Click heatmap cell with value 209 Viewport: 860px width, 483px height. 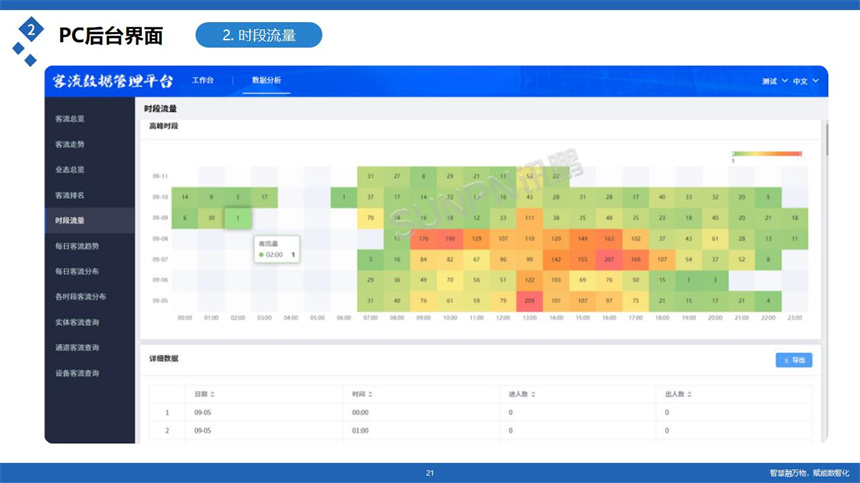[x=529, y=301]
